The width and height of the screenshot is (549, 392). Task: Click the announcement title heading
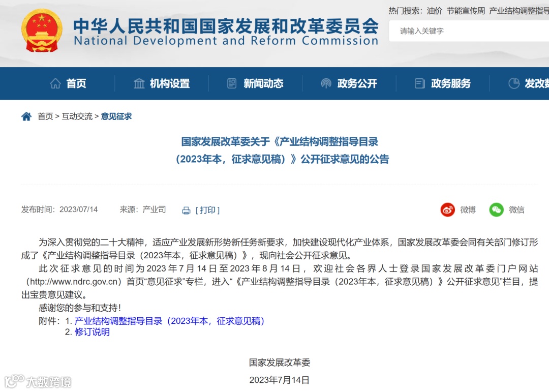[282, 150]
